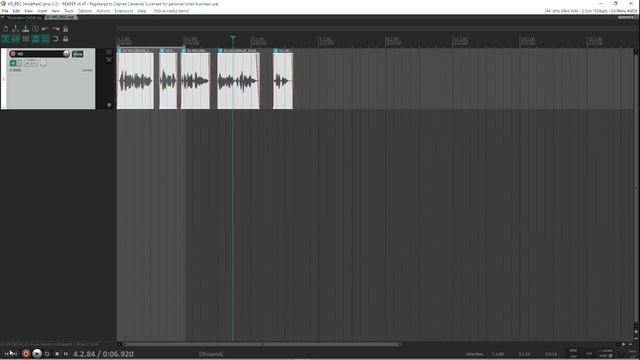This screenshot has height=360, width=640.
Task: Click the edit cursor marker on ruler
Action: coord(233,37)
